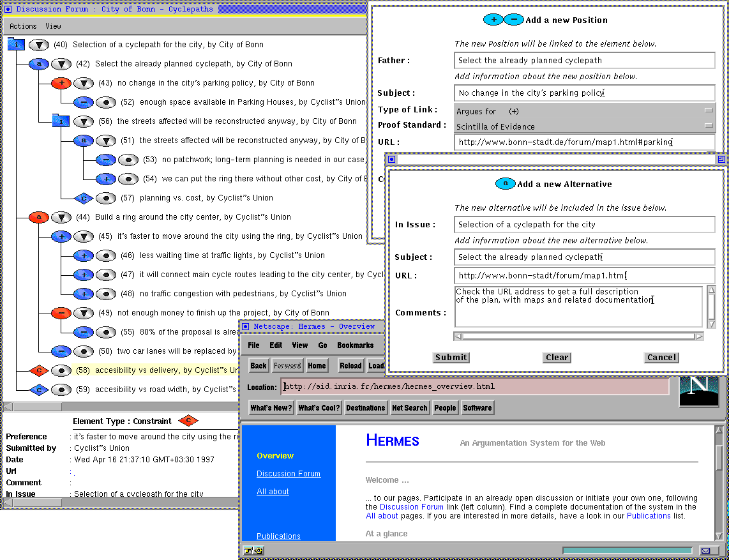This screenshot has width=729, height=560.
Task: Open the Type of Link dropdown
Action: [584, 110]
